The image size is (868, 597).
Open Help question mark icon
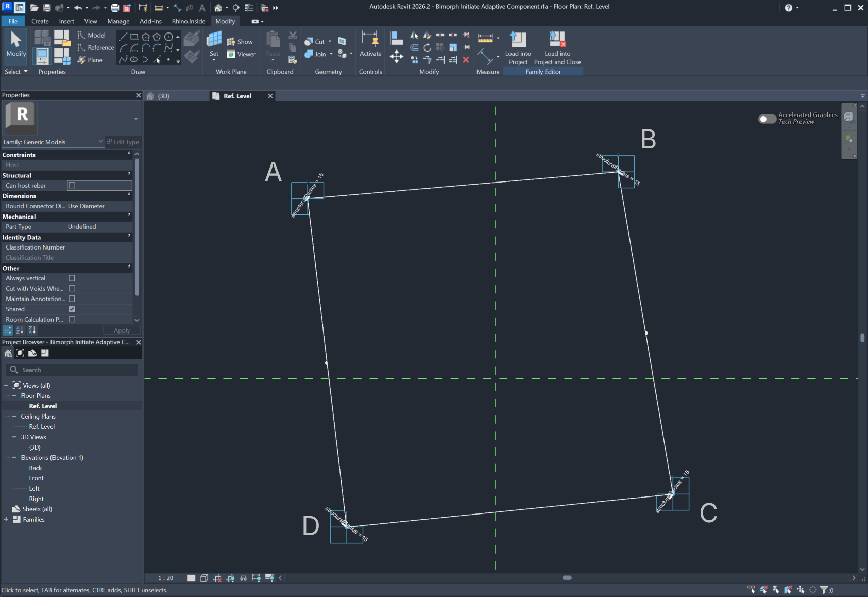(x=788, y=8)
